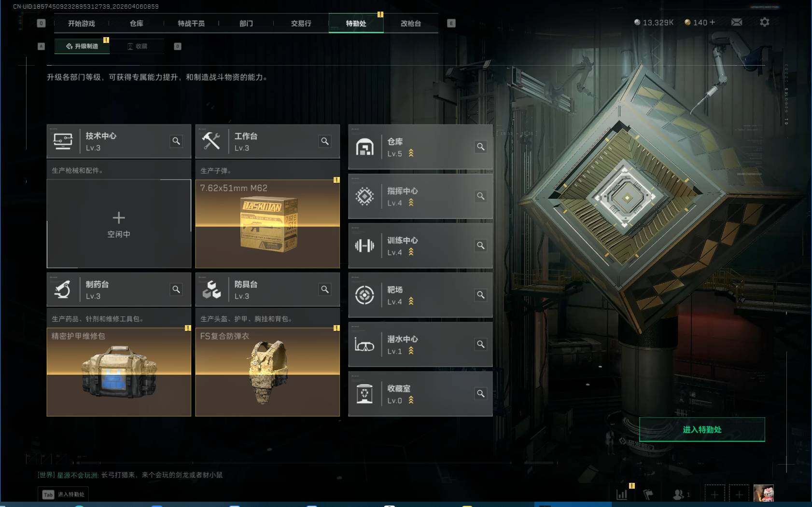Click the flag icon in bottom bar
Image resolution: width=812 pixels, height=507 pixels.
(648, 494)
